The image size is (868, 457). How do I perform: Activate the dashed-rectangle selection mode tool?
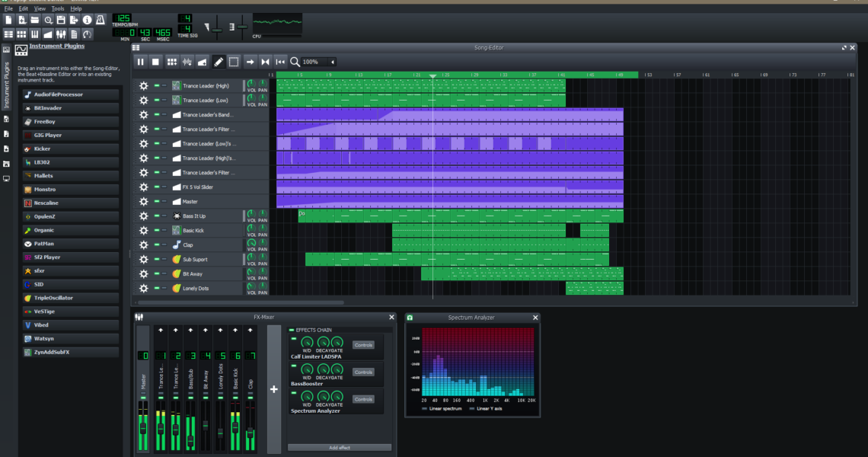[234, 62]
